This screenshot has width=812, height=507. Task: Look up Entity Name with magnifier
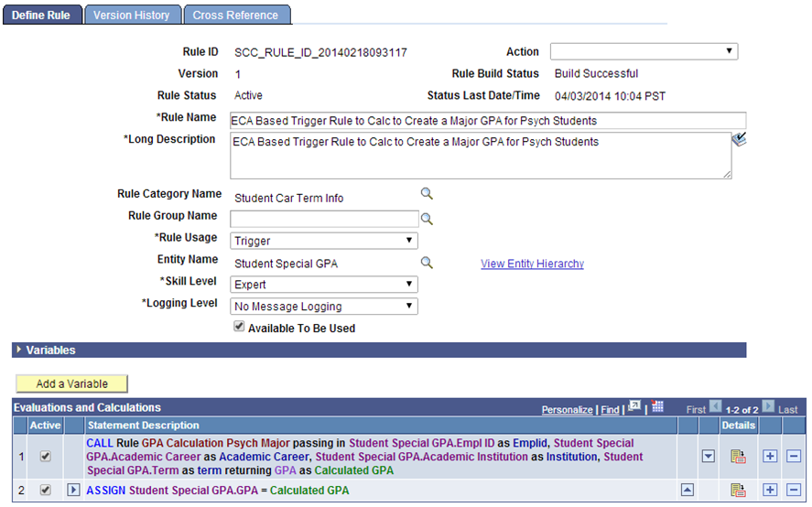point(427,263)
